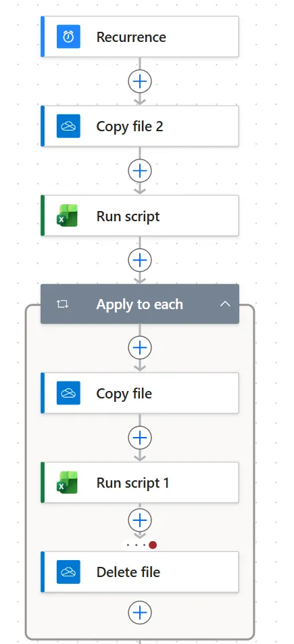Select the Recurrence trigger card
The image size is (294, 644).
(x=140, y=37)
